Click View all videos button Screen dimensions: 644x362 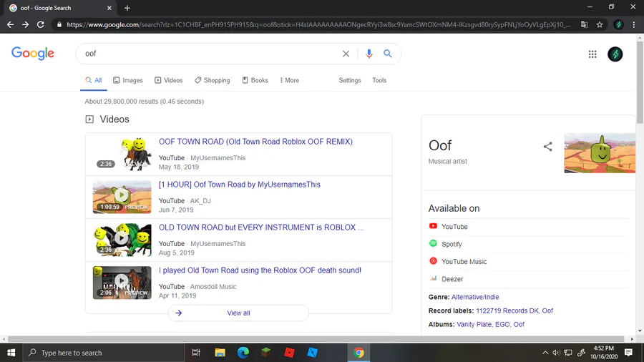[x=238, y=313]
